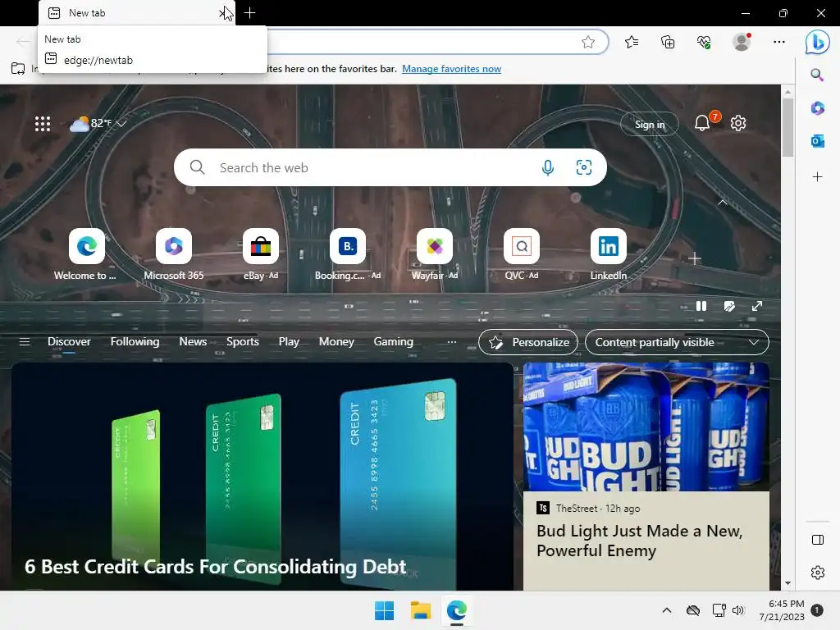Image resolution: width=840 pixels, height=630 pixels.
Task: Open the Windows Start menu
Action: 384,610
